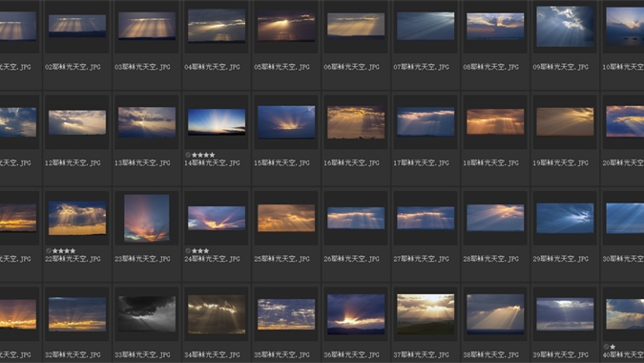Click the no-rating circle icon beside 40's single star
Viewport: 644px width, 363px height.
606,347
